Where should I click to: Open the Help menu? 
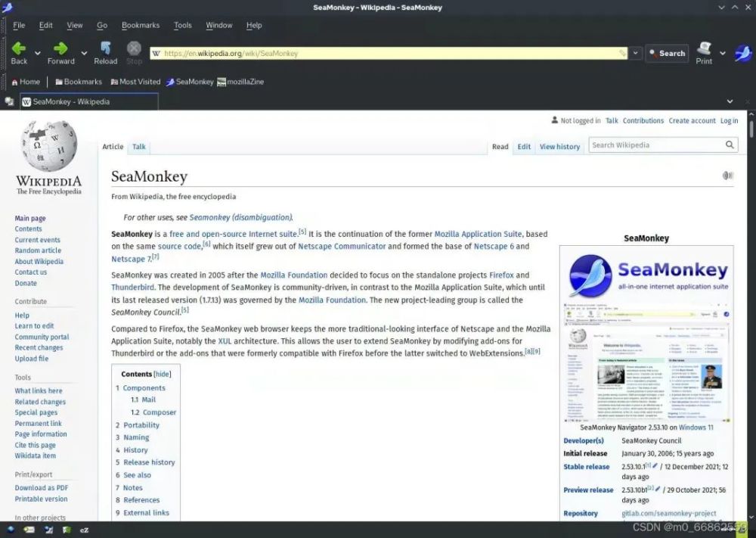[254, 25]
